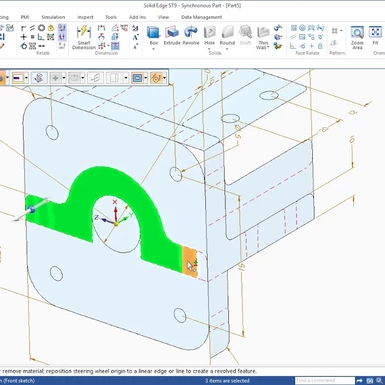The width and height of the screenshot is (385, 385).
Task: Expand the Pattern dropdown arrow
Action: point(341,31)
